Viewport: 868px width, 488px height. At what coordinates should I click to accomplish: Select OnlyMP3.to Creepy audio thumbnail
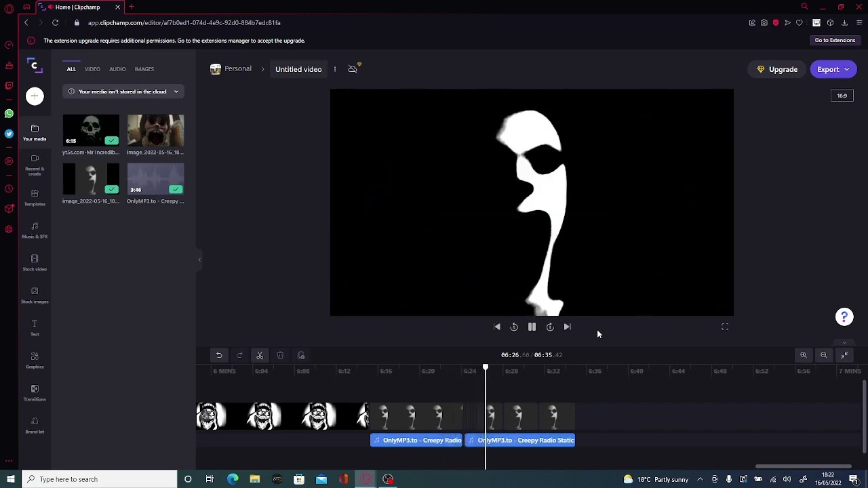155,179
